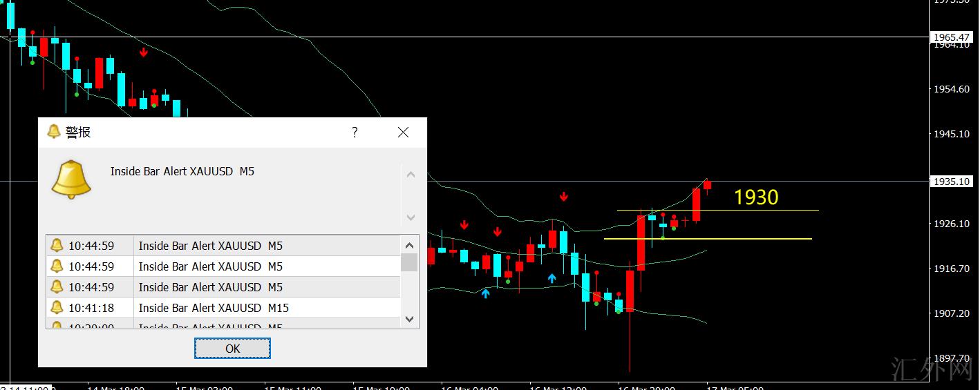Click the 1965.47 price label on axis
Viewport: 980px width, 390px height.
[952, 37]
